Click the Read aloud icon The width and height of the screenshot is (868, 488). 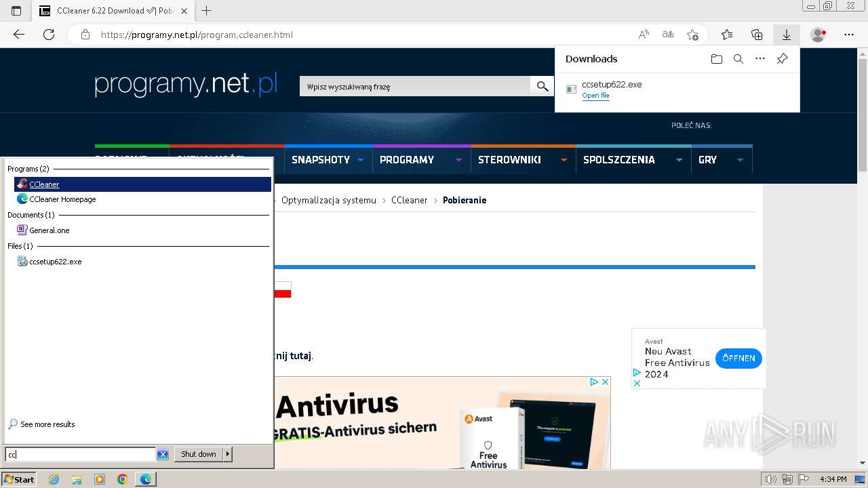point(644,35)
